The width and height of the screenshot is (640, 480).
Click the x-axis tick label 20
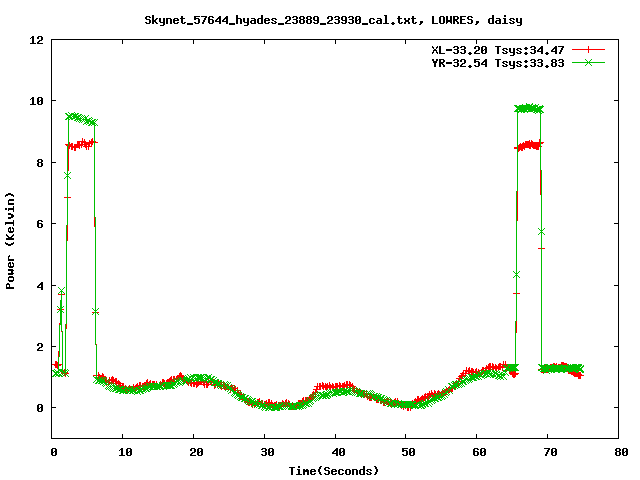196,452
